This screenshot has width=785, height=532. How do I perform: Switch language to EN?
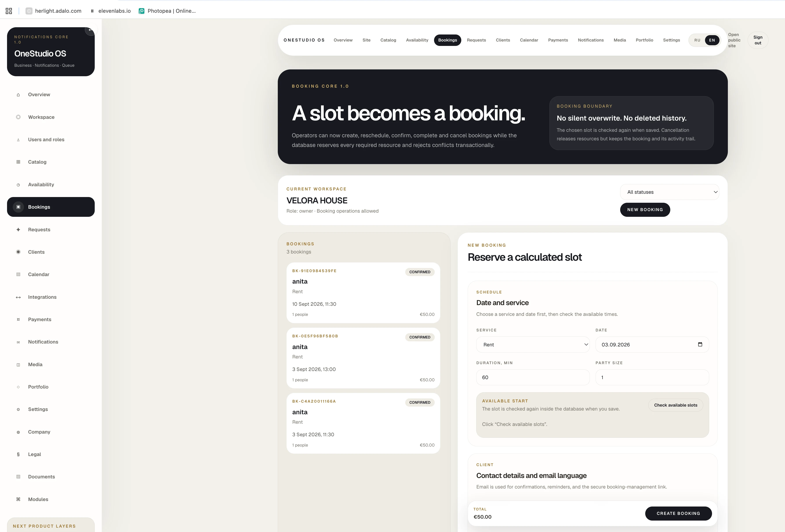(712, 40)
